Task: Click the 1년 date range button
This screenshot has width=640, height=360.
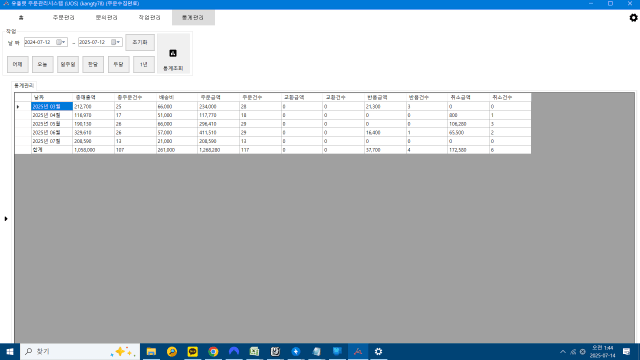Action: pyautogui.click(x=144, y=64)
